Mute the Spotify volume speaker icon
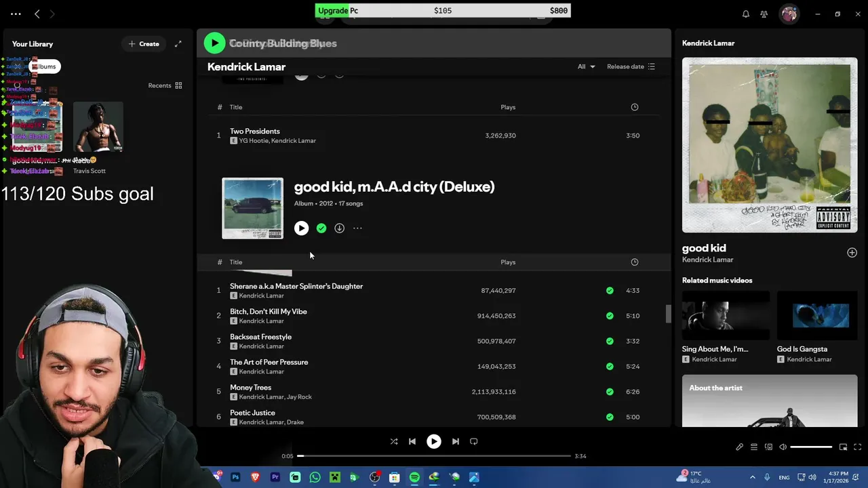The height and width of the screenshot is (488, 868). tap(783, 447)
